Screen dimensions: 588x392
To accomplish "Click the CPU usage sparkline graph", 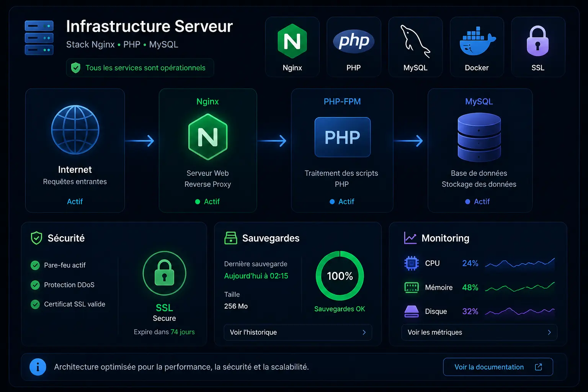I will click(520, 263).
